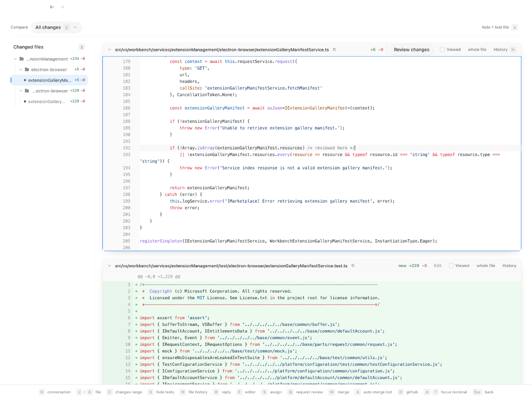
Task: Click the R key reply hint
Action: coord(216,392)
